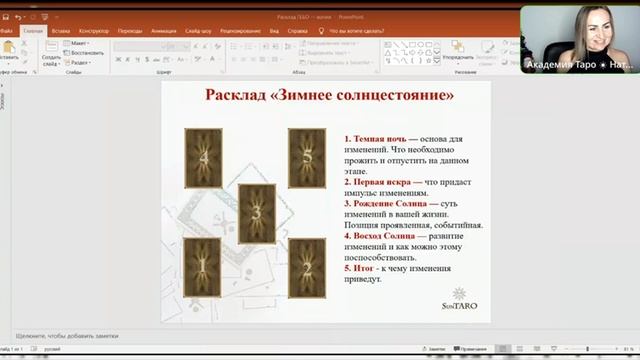Image resolution: width=640 pixels, height=360 pixels.
Task: Click the SunTARO logo on slide
Action: click(460, 299)
